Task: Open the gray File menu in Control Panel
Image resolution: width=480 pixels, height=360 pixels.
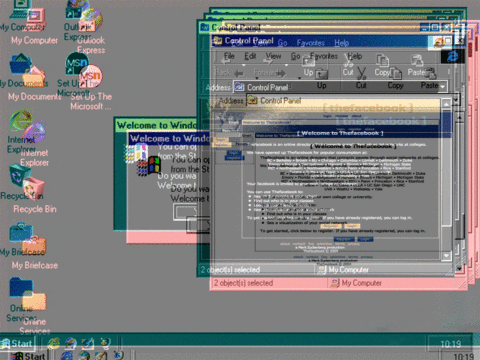Action: [229, 56]
